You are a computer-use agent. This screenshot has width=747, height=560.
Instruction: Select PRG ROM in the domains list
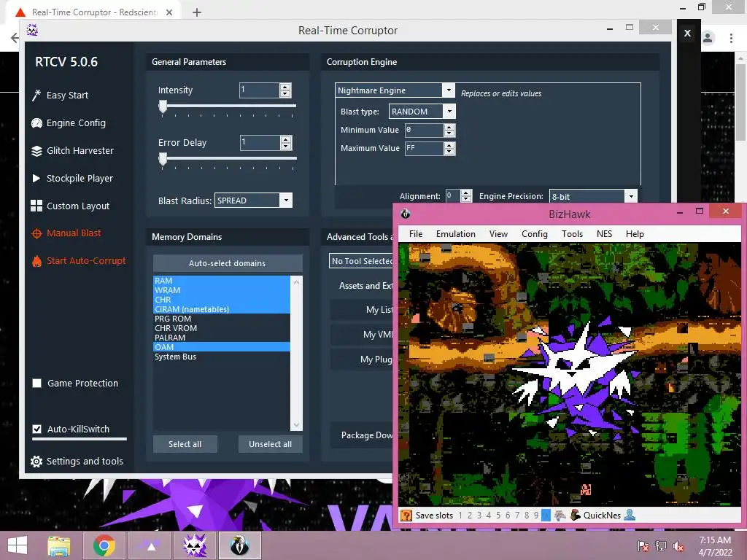pyautogui.click(x=222, y=319)
